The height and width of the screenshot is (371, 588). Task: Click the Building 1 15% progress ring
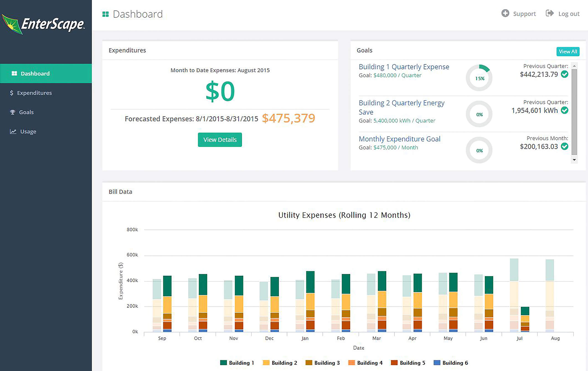tap(479, 78)
